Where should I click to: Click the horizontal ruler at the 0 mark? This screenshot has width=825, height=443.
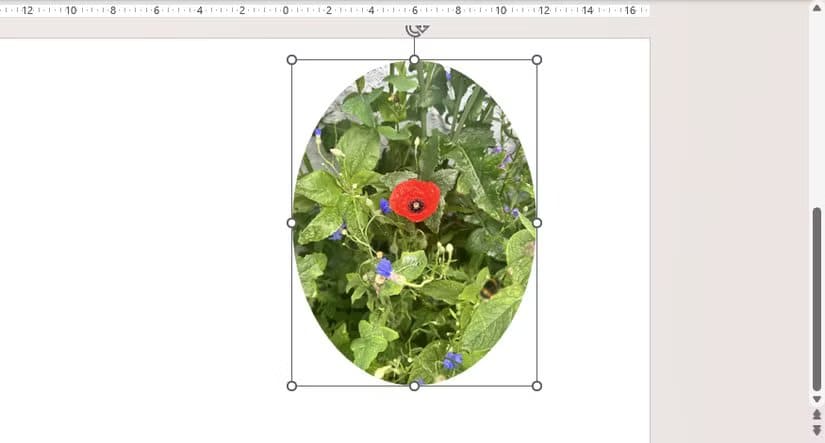[x=286, y=10]
